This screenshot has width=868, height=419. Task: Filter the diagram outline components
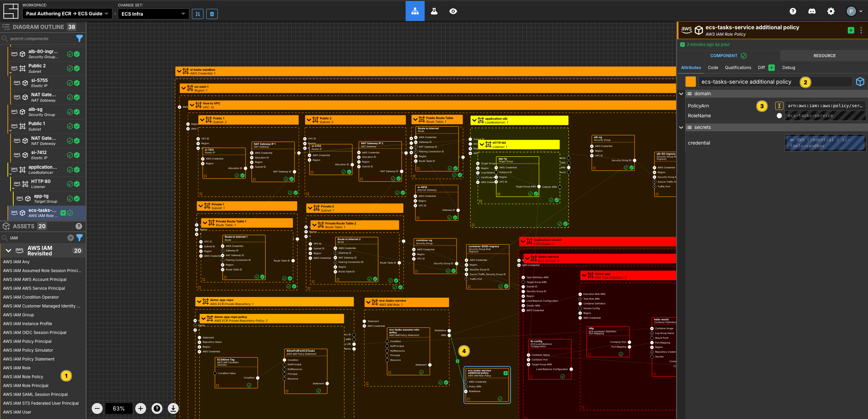(x=79, y=38)
